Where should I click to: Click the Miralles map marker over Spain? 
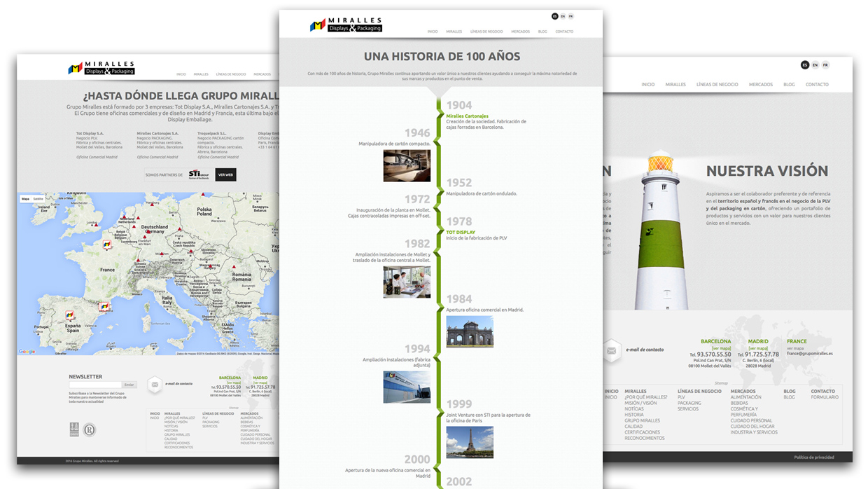click(70, 315)
